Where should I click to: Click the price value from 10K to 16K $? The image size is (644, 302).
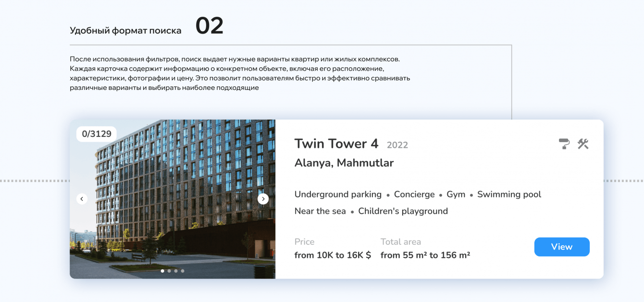coord(333,255)
